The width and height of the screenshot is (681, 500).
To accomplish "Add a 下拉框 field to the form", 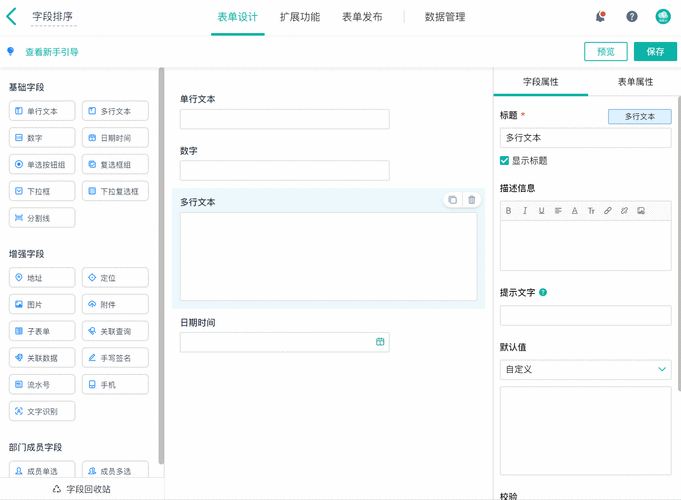I will 42,190.
